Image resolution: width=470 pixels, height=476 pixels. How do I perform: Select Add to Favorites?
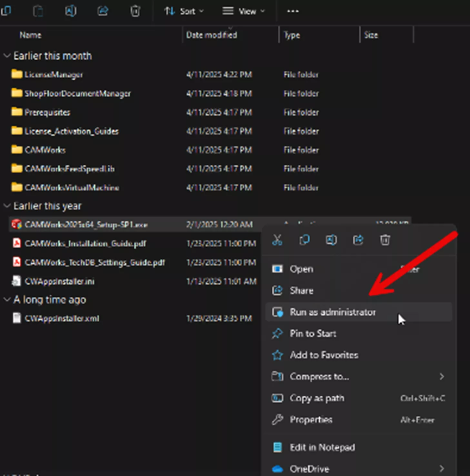click(358, 355)
